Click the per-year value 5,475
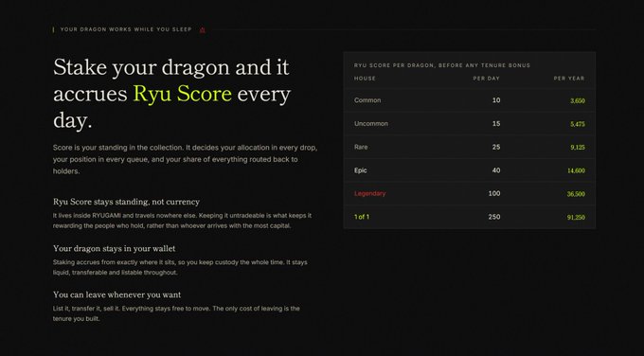This screenshot has width=644, height=356. (x=578, y=124)
